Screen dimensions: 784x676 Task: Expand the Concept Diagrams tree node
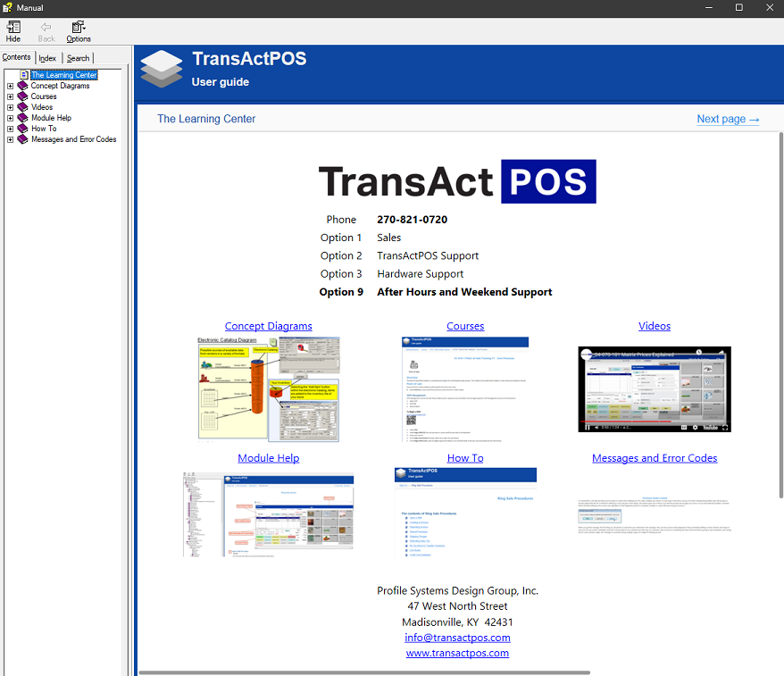tap(10, 86)
